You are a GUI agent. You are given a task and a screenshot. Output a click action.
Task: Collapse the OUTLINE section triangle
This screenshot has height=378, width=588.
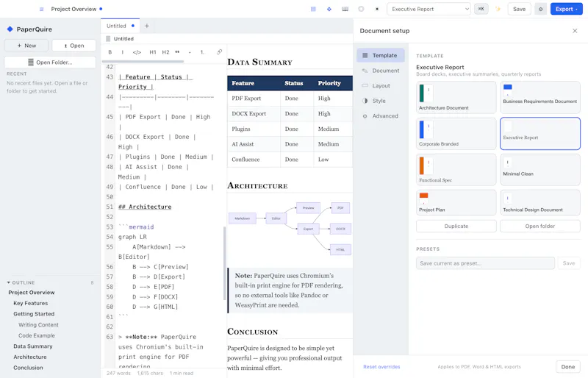point(9,282)
